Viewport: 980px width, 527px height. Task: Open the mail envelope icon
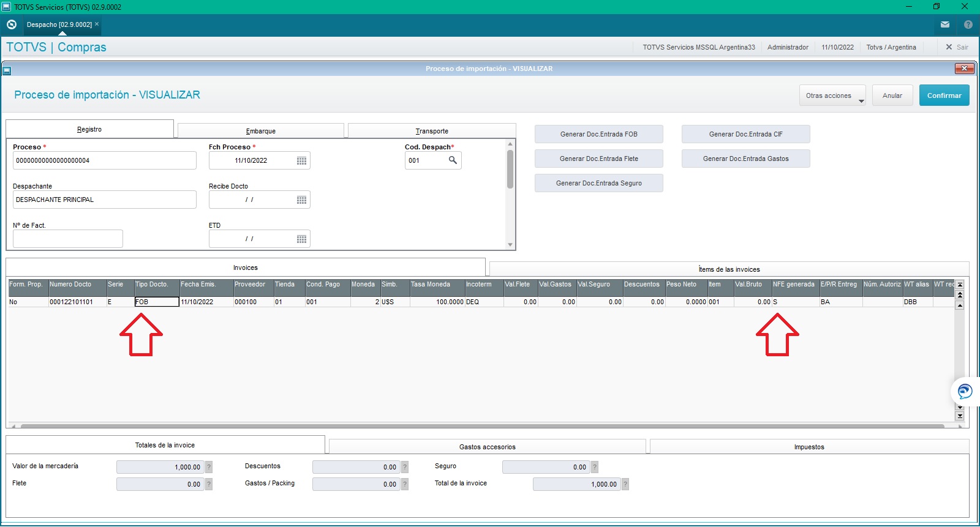click(945, 24)
